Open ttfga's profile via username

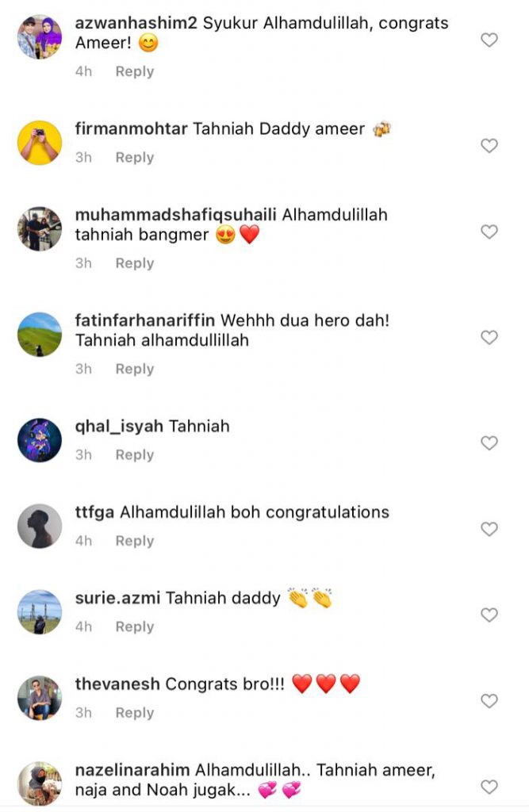(x=94, y=512)
